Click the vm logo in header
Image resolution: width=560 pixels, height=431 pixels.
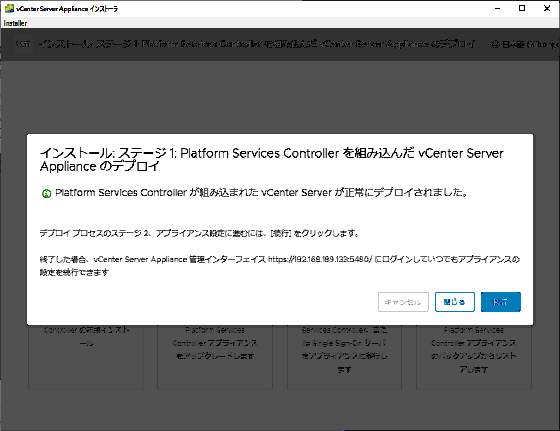[x=23, y=44]
